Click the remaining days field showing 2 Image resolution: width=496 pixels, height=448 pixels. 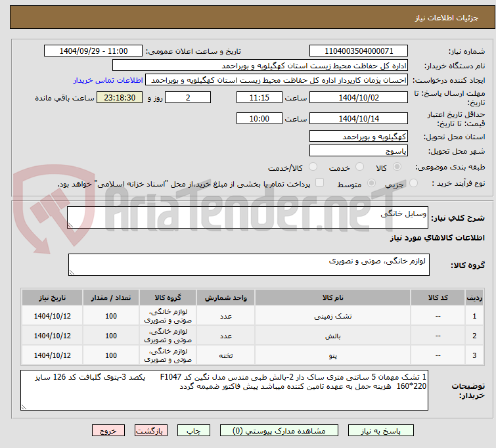(188, 97)
